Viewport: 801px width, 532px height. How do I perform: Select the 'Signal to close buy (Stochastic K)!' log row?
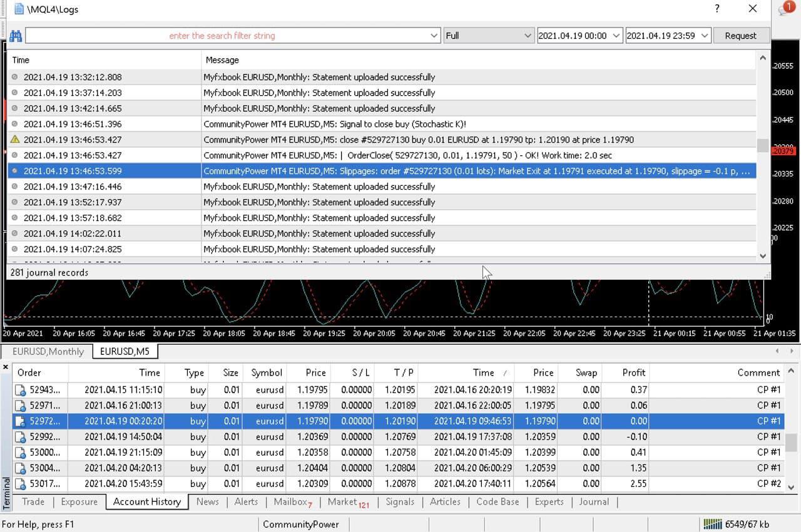pyautogui.click(x=382, y=124)
